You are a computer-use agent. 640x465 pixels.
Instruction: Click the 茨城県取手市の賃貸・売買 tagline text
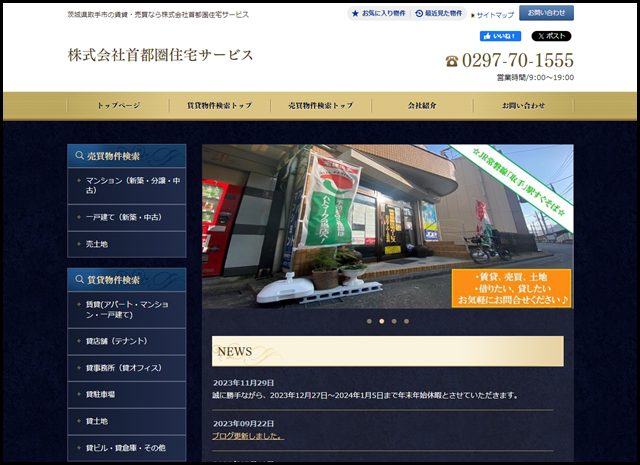pyautogui.click(x=158, y=15)
